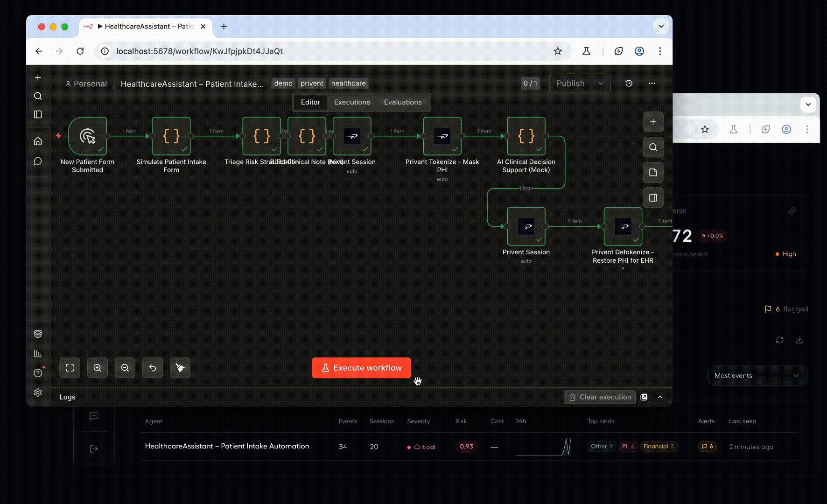The width and height of the screenshot is (827, 504).
Task: Click the healthcare tag
Action: [x=349, y=84]
